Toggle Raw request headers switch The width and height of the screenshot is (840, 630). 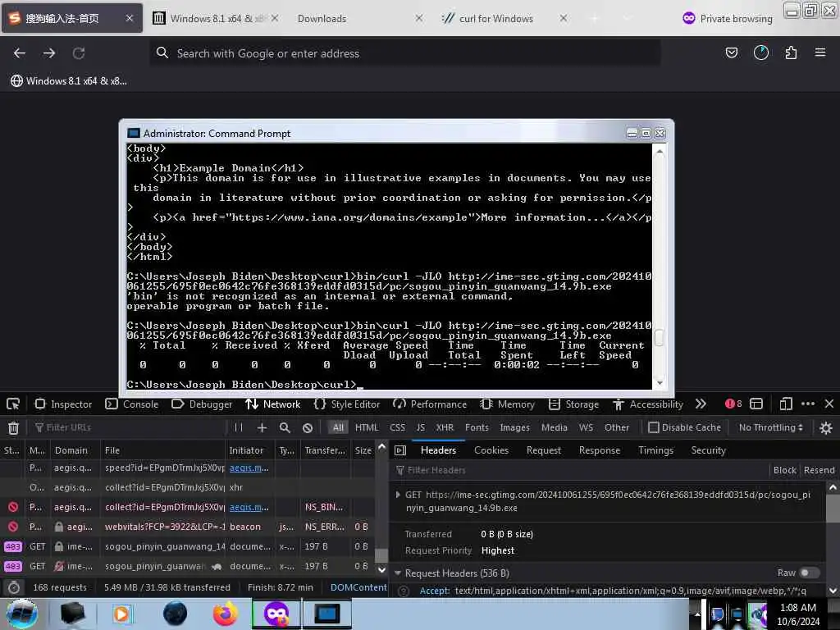[810, 573]
